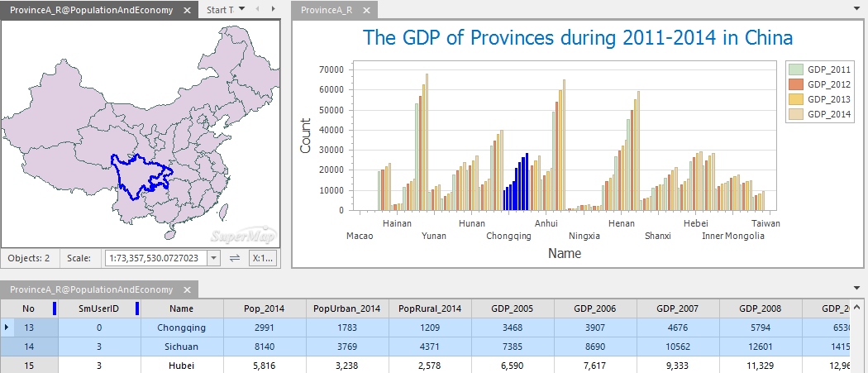Viewport: 868px width, 373px height.
Task: Select the Pop_2014 column header
Action: [x=265, y=308]
